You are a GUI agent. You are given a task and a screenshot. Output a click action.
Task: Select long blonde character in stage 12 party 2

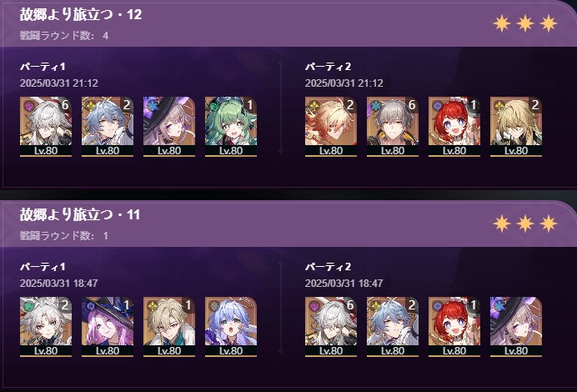(516, 127)
